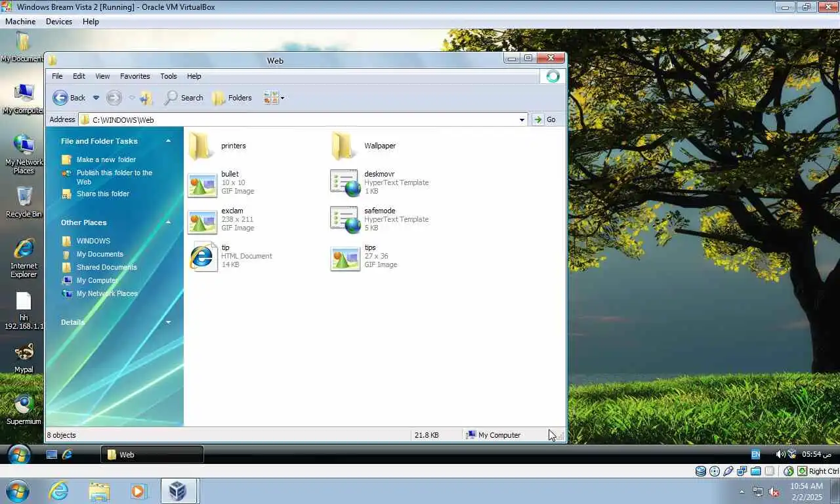840x504 pixels.
Task: Click the EN language indicator
Action: pyautogui.click(x=755, y=454)
